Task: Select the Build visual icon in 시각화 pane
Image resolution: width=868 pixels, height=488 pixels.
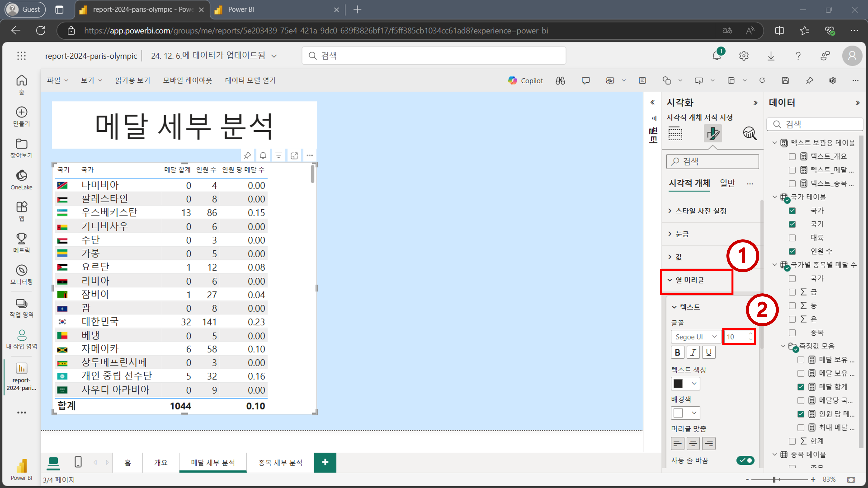Action: click(675, 133)
